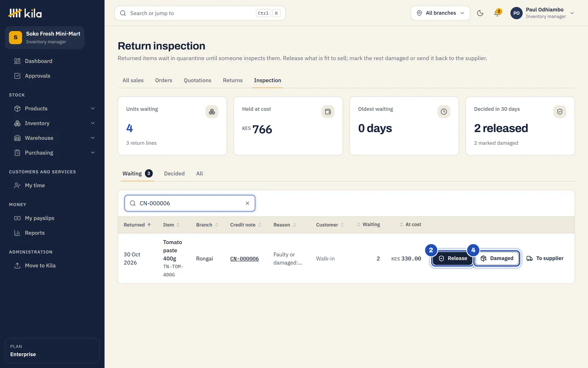Open credit note CN-000006 link
588x368 pixels.
pos(245,259)
